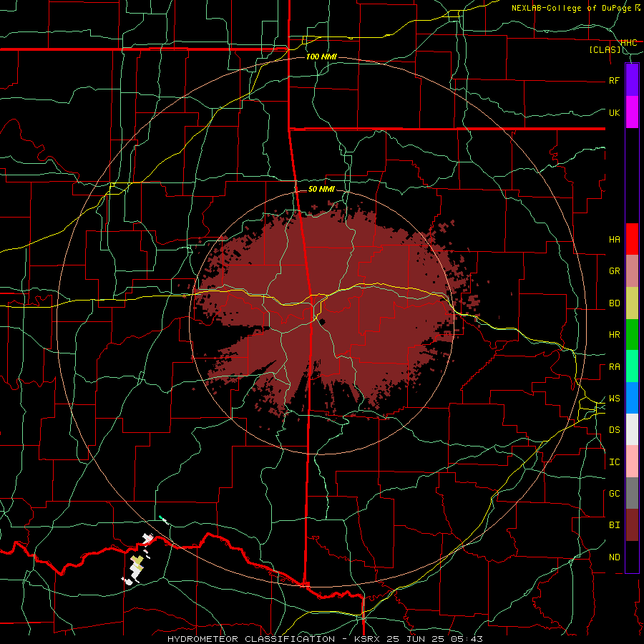Click the UK legend label
Image resolution: width=644 pixels, height=644 pixels.
[x=614, y=112]
